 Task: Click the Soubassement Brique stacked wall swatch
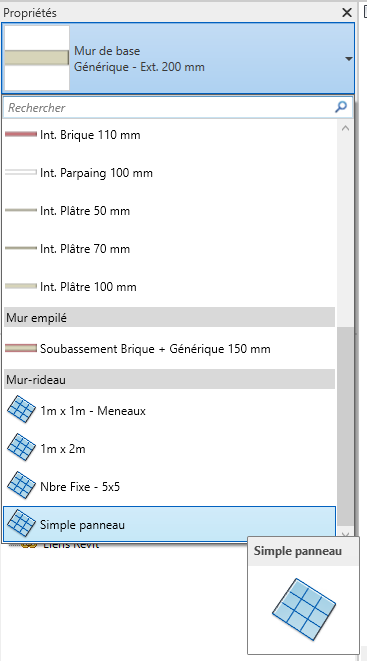pos(21,349)
